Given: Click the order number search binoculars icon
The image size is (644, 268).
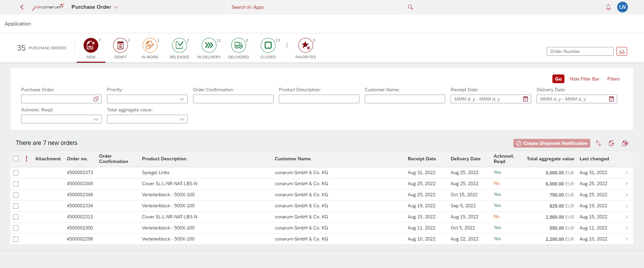Looking at the screenshot, I should coord(622,51).
